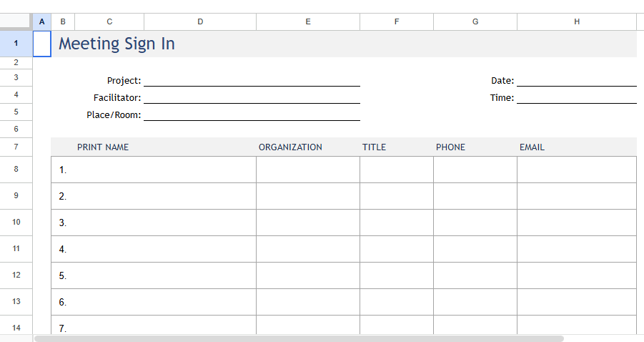
Task: Select row 14 header
Action: click(x=16, y=325)
